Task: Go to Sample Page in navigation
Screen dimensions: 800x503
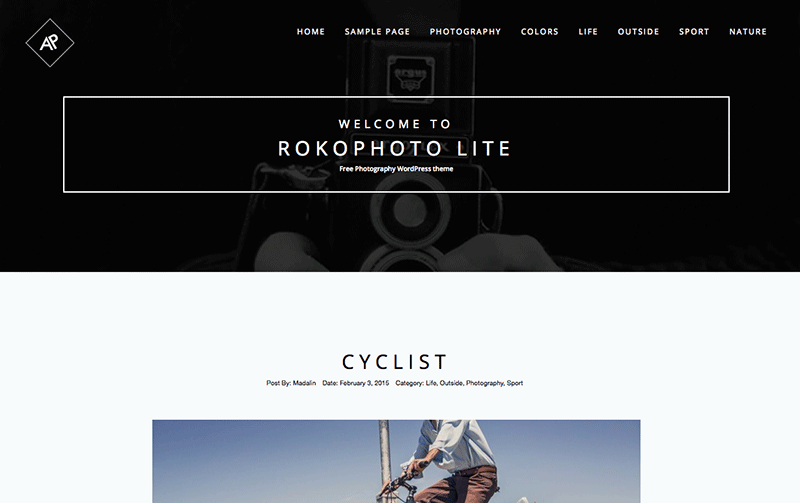Action: point(377,32)
